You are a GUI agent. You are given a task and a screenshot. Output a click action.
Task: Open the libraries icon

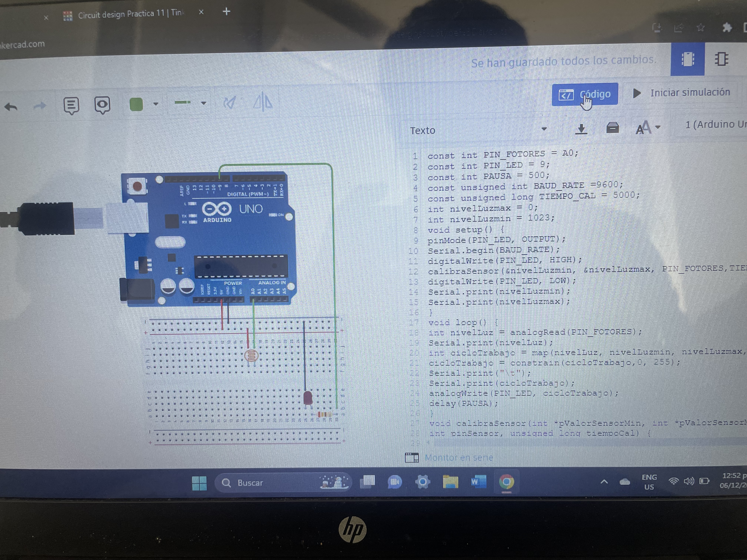coord(612,128)
